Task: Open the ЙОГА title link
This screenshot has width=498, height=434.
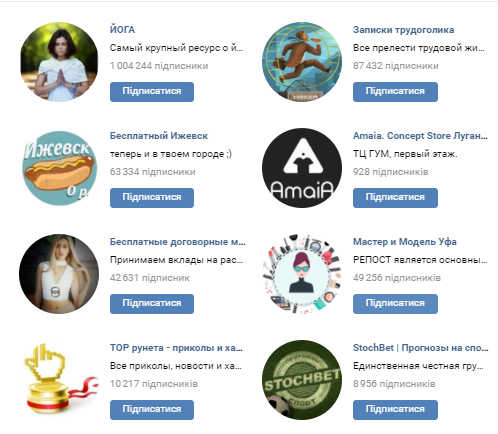Action: 122,30
